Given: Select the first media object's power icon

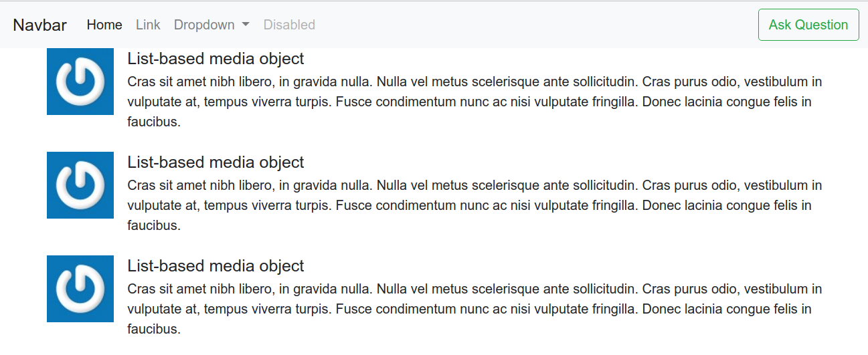Looking at the screenshot, I should click(x=80, y=82).
